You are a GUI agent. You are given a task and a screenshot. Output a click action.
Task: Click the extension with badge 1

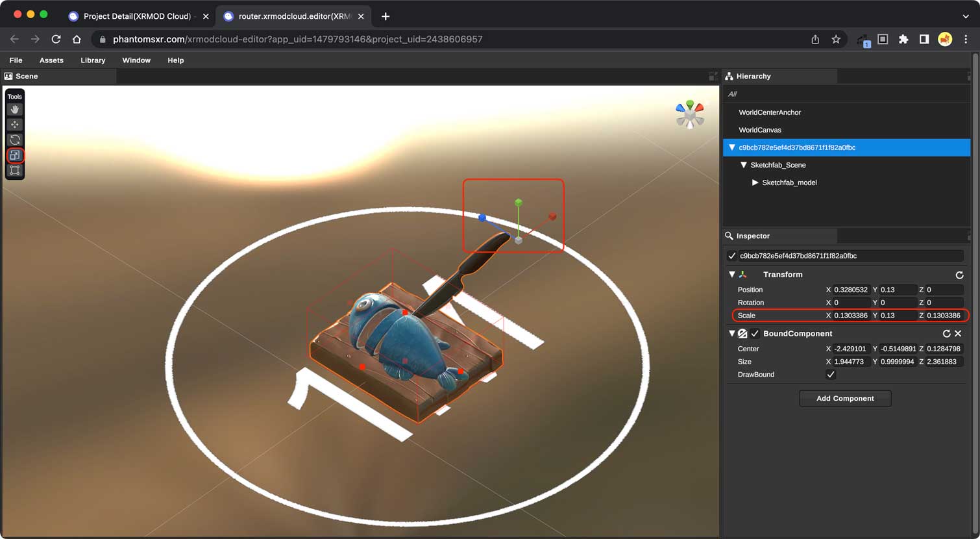[863, 40]
